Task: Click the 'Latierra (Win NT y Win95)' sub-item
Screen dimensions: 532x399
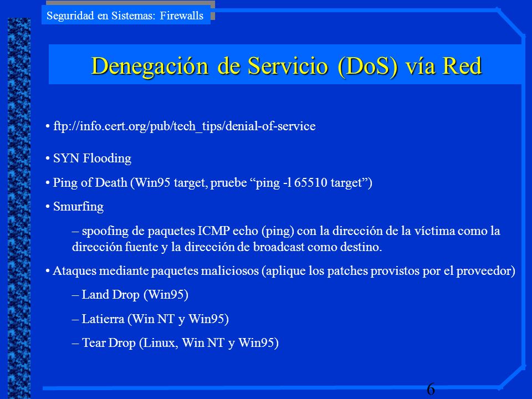Action: (150, 319)
